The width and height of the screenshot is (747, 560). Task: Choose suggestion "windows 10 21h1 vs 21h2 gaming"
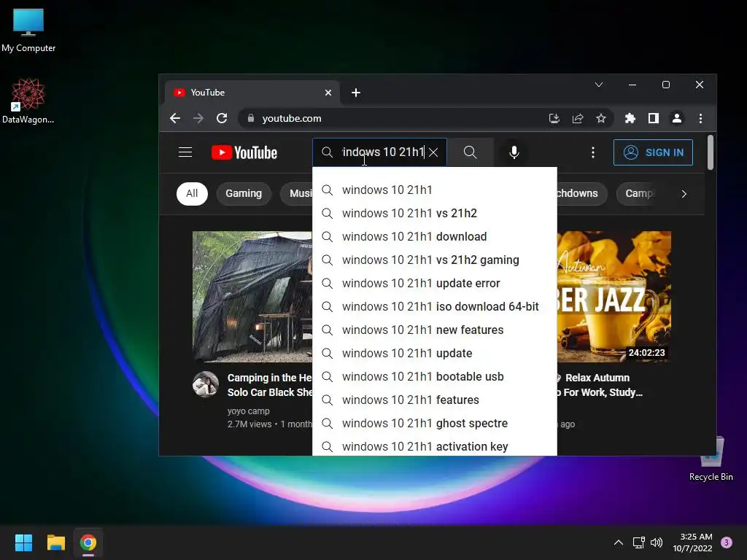click(435, 260)
